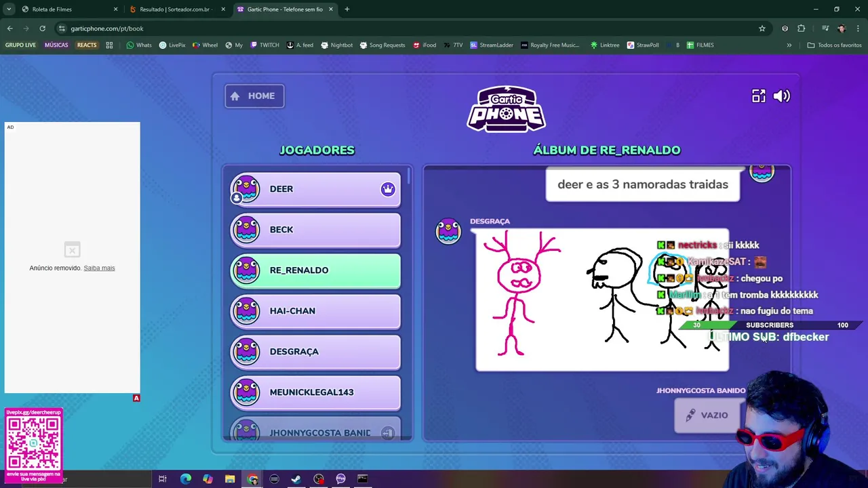Open the terminal window from the taskbar
This screenshot has height=488, width=868.
pos(363,479)
